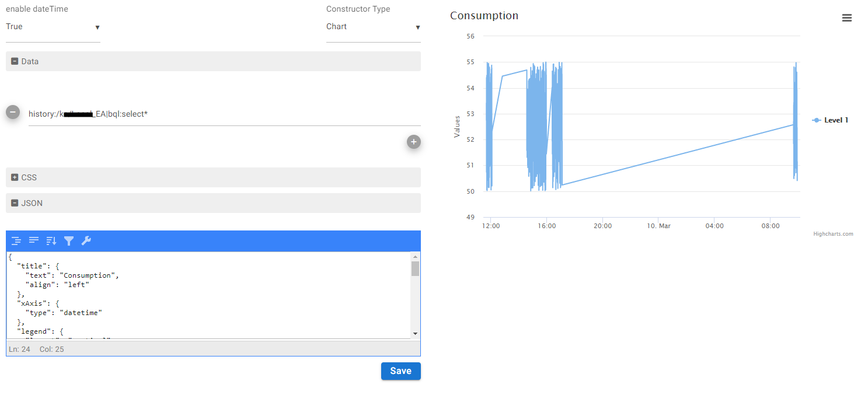Click the filter funnel icon in editor
The height and width of the screenshot is (402, 868).
pos(69,241)
